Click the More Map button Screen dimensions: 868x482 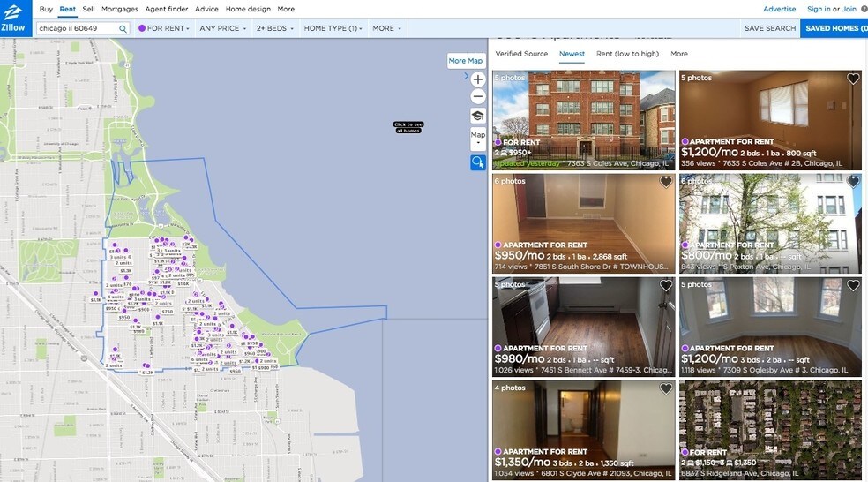(x=466, y=61)
